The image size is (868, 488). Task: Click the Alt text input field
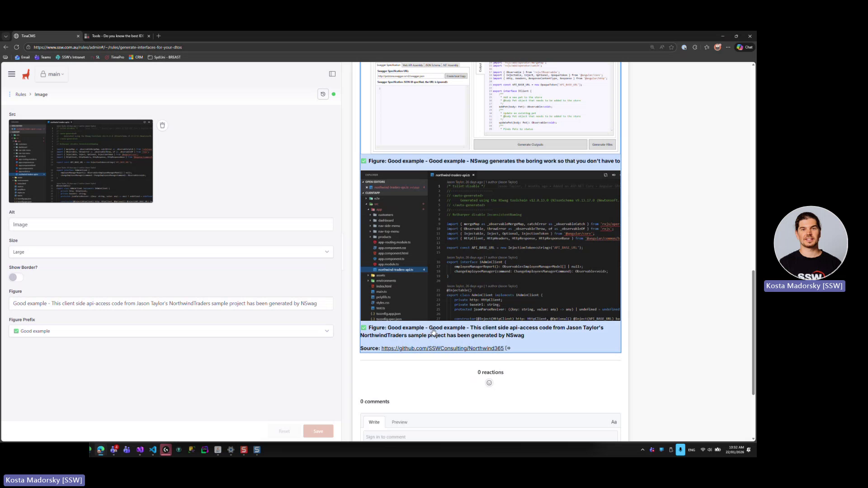tap(171, 224)
